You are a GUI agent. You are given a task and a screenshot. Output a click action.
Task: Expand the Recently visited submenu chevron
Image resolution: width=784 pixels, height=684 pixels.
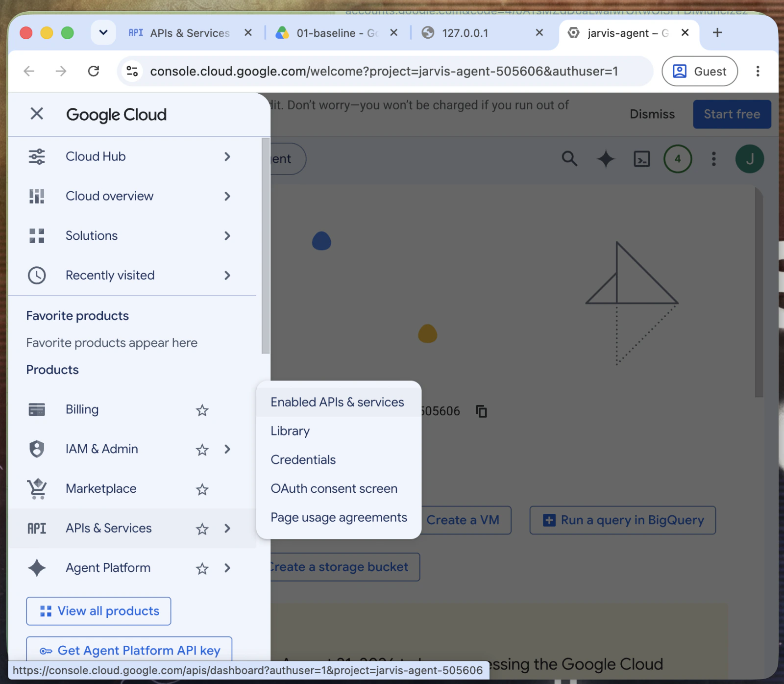coord(227,276)
